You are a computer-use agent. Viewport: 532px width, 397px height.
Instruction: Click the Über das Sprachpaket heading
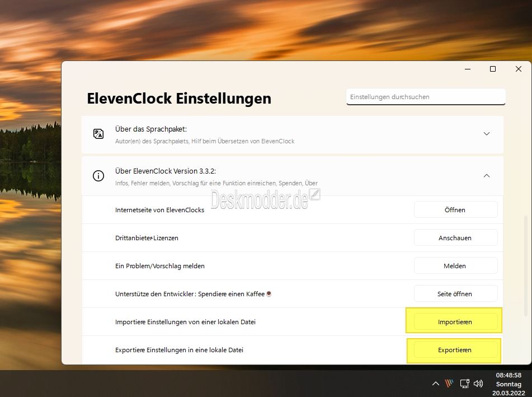151,129
